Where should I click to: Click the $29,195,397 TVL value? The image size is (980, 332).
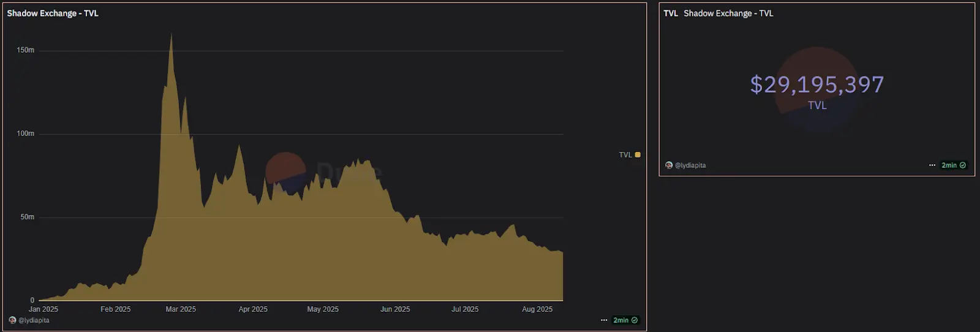click(817, 85)
